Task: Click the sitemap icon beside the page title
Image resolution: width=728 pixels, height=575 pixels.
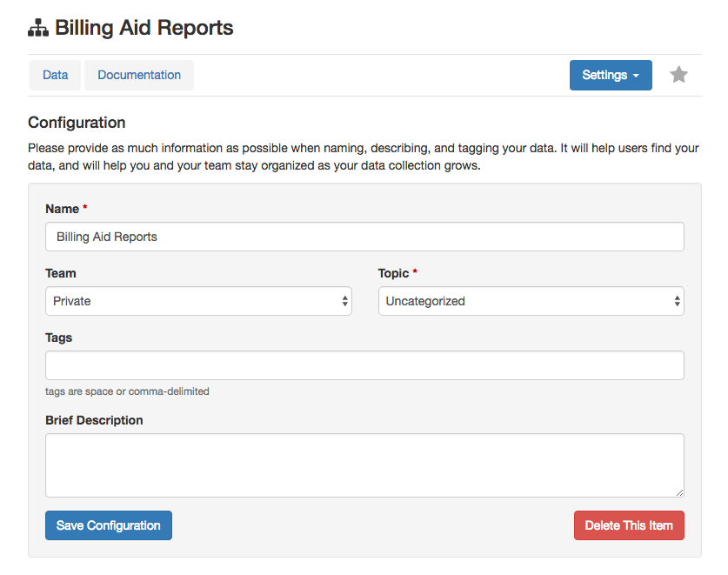Action: 38,28
